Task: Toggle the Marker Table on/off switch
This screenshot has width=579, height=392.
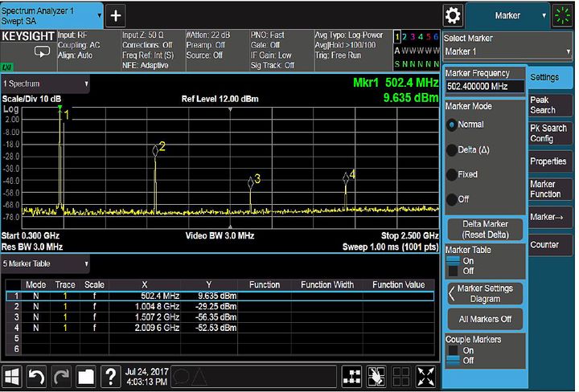Action: (454, 266)
